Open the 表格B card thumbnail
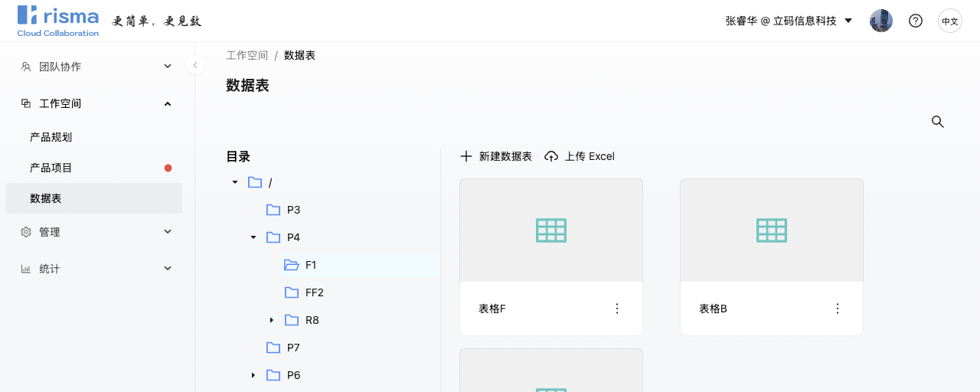 [772, 230]
